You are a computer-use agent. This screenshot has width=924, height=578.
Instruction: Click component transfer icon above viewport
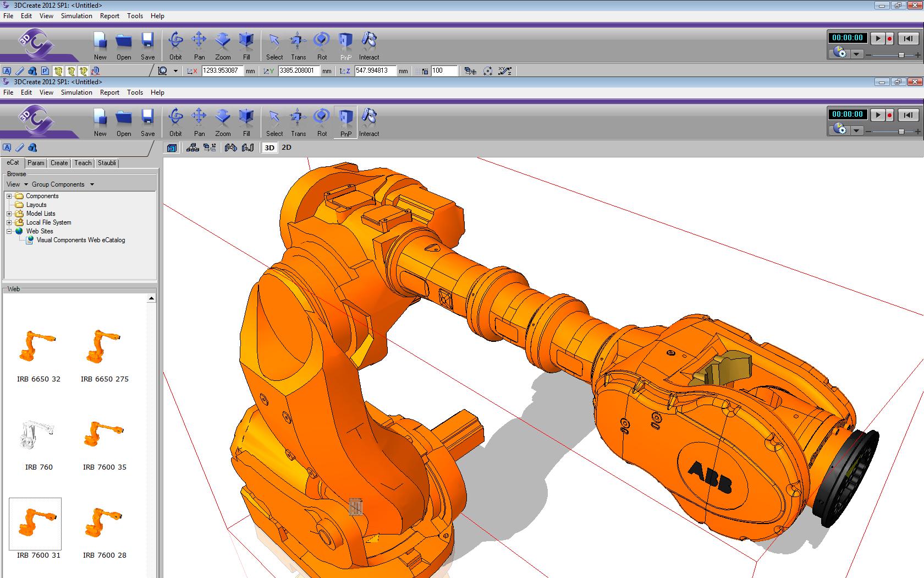click(210, 148)
